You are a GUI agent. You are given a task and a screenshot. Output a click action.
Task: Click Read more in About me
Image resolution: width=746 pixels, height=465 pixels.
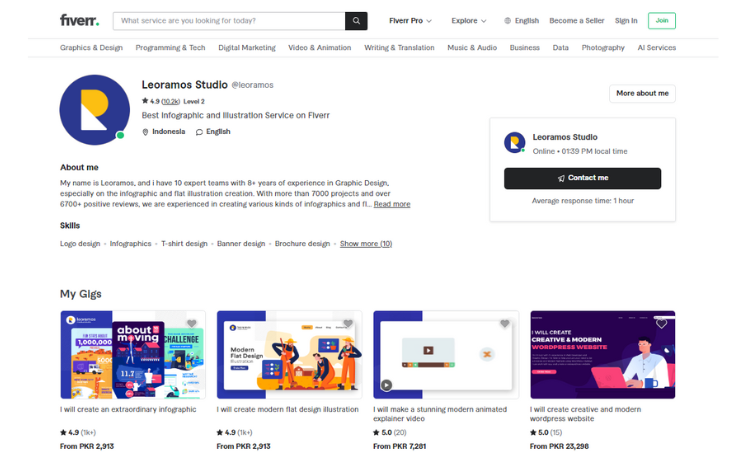pyautogui.click(x=392, y=204)
